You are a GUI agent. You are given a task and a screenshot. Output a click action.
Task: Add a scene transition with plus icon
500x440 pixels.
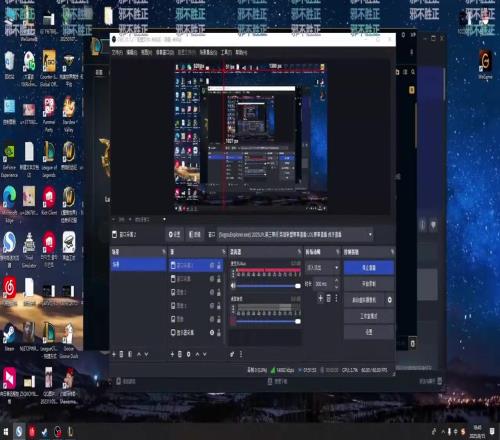click(x=320, y=298)
